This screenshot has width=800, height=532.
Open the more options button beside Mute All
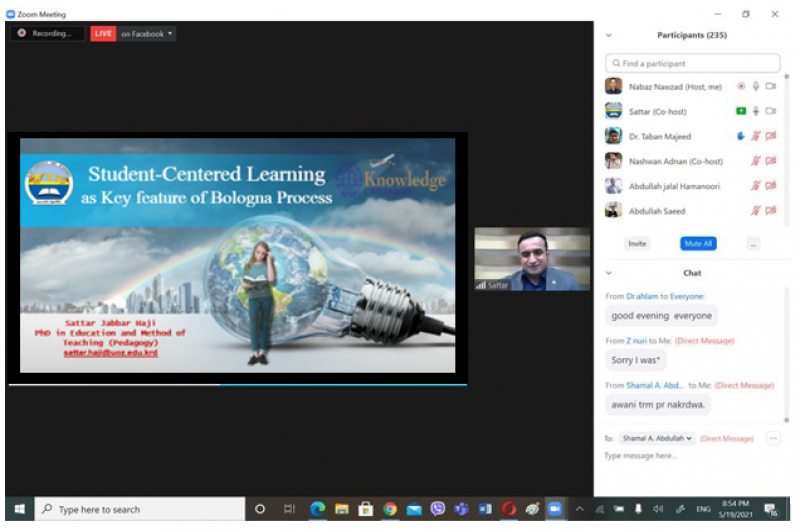[x=753, y=243]
